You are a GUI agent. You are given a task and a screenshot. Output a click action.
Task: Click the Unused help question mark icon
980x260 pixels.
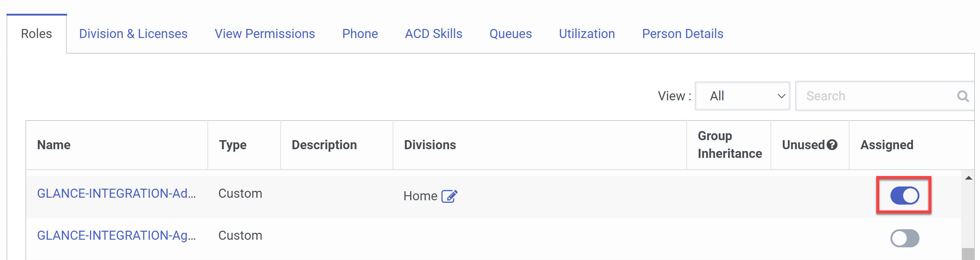(832, 145)
